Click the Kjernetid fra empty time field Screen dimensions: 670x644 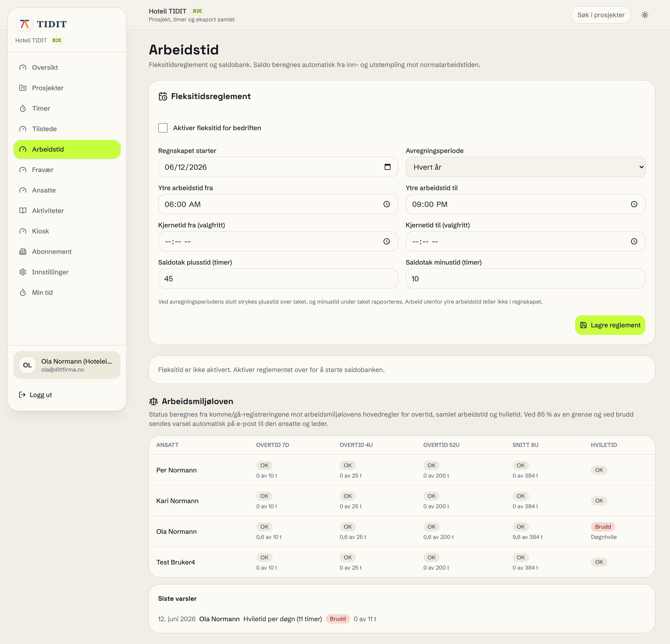pyautogui.click(x=278, y=242)
